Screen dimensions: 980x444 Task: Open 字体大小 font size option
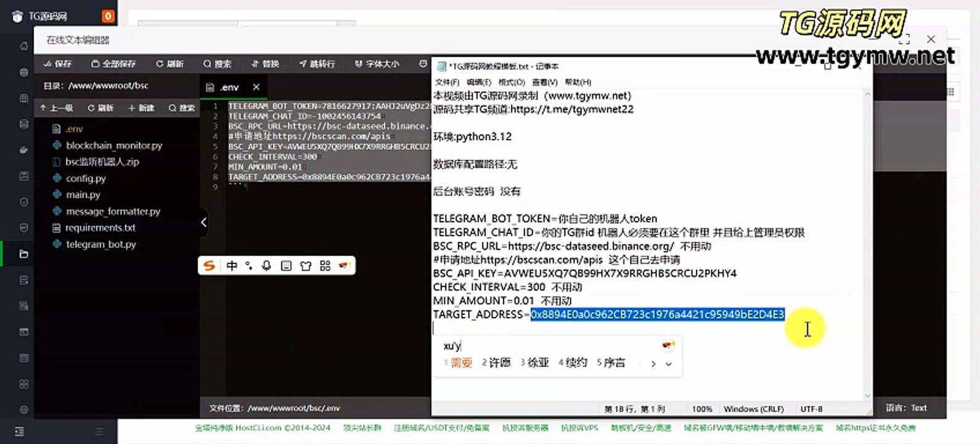(x=377, y=64)
